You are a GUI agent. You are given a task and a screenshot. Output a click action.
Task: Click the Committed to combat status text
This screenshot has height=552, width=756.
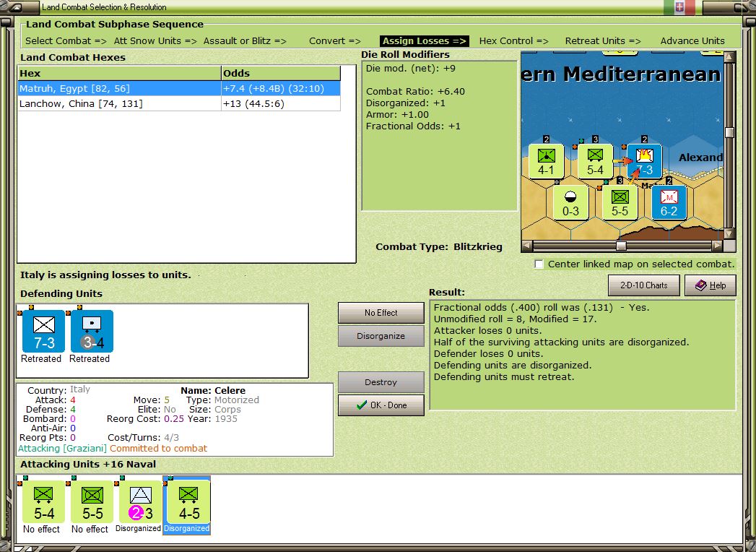tap(158, 448)
